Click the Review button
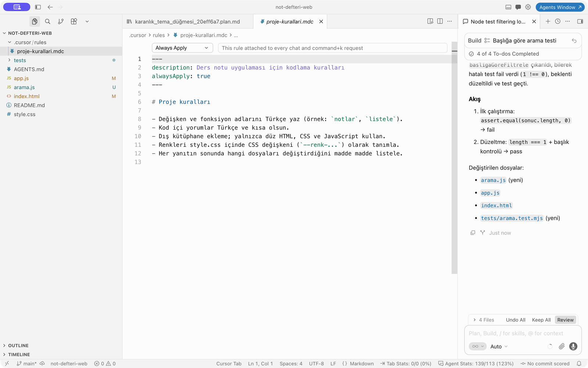 (x=565, y=320)
